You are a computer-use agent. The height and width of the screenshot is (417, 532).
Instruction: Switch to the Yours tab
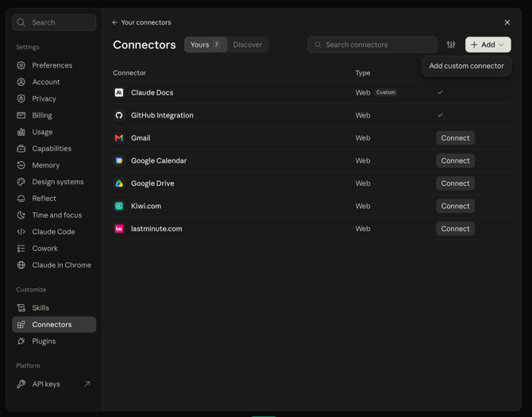206,44
